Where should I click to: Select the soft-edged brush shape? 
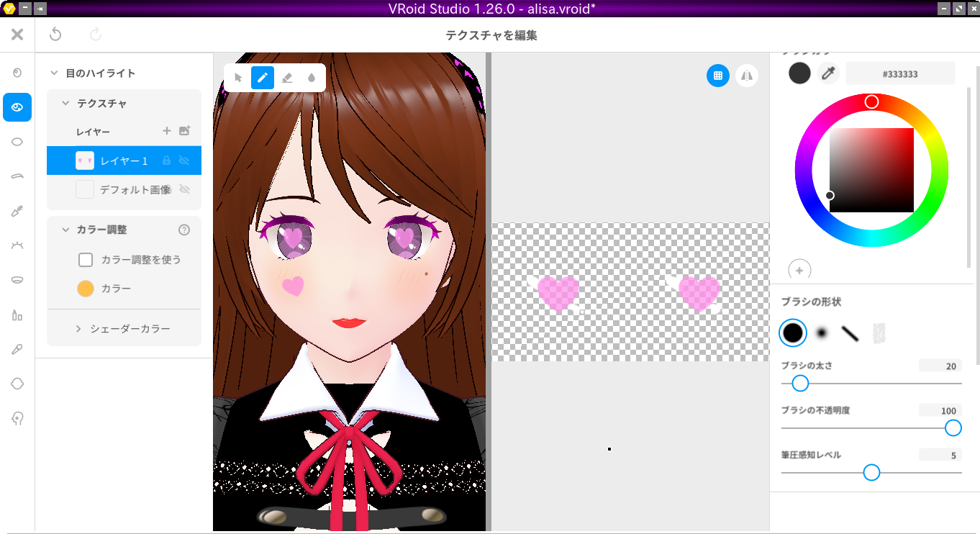click(x=821, y=332)
